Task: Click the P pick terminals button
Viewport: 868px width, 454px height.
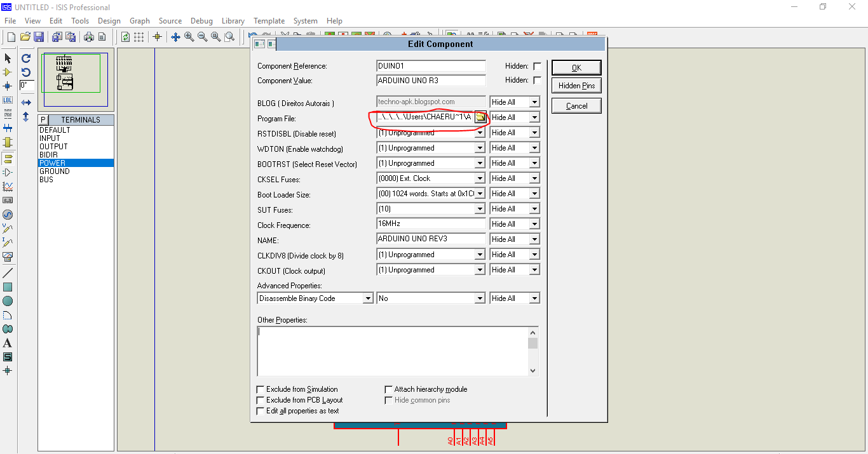Action: [43, 120]
